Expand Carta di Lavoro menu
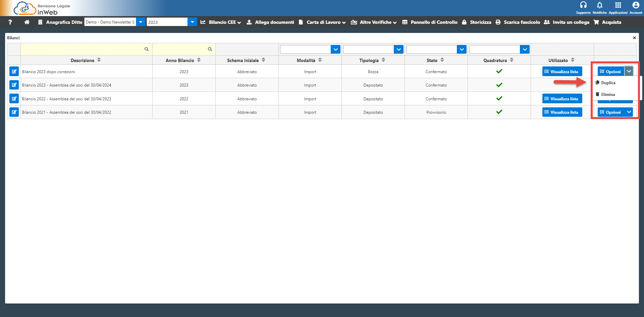This screenshot has height=317, width=644. click(322, 22)
